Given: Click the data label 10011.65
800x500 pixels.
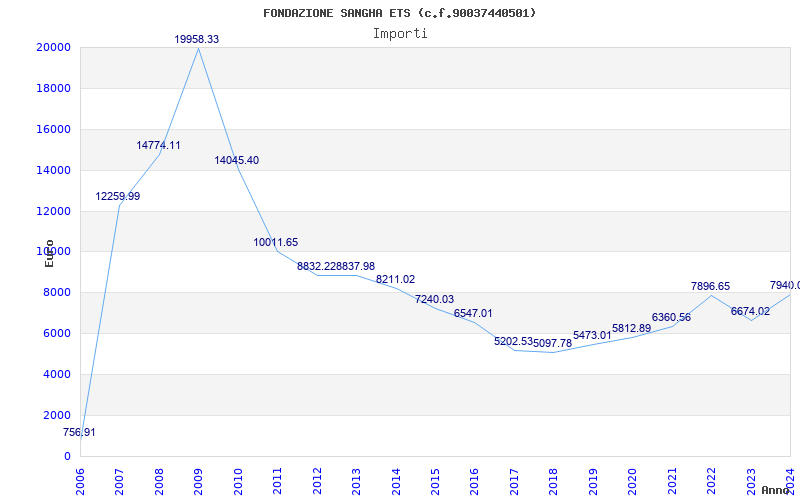Looking at the screenshot, I should [276, 242].
